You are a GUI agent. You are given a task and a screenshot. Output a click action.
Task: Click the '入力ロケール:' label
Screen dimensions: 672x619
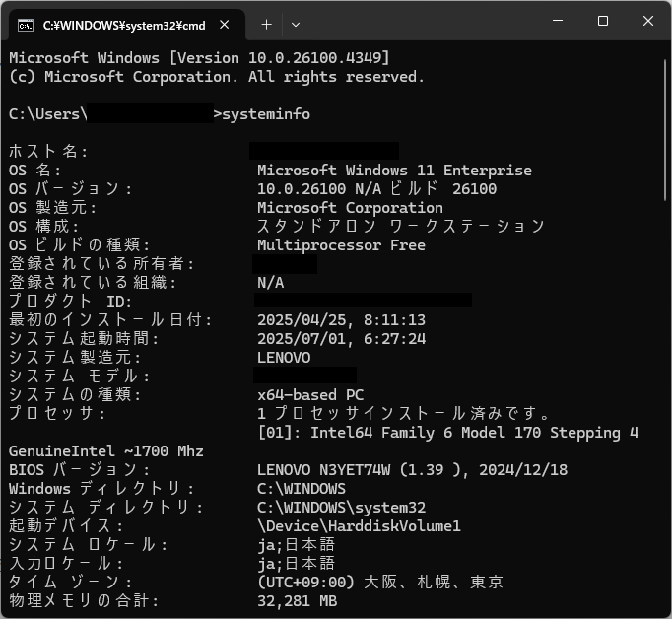point(66,564)
